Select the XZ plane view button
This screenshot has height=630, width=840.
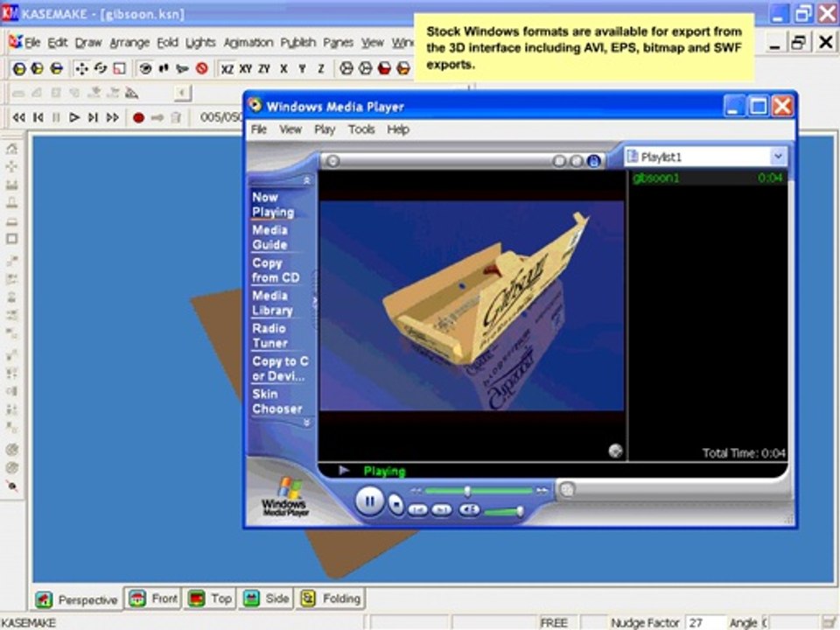point(227,69)
